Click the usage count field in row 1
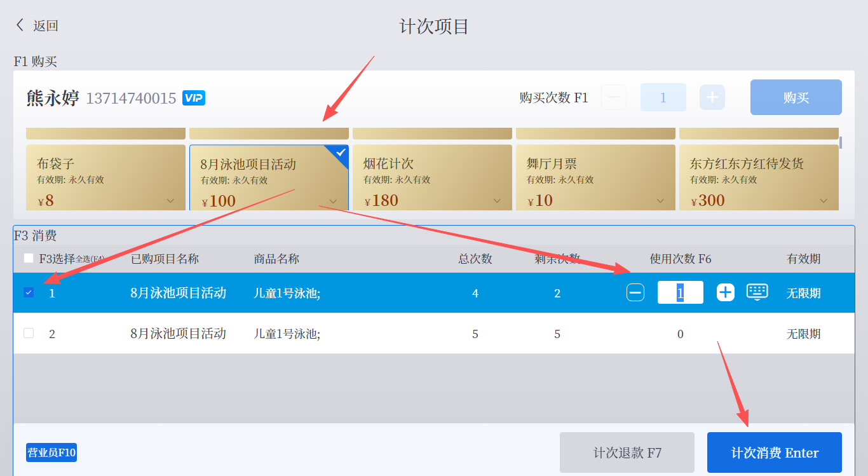 click(x=681, y=292)
